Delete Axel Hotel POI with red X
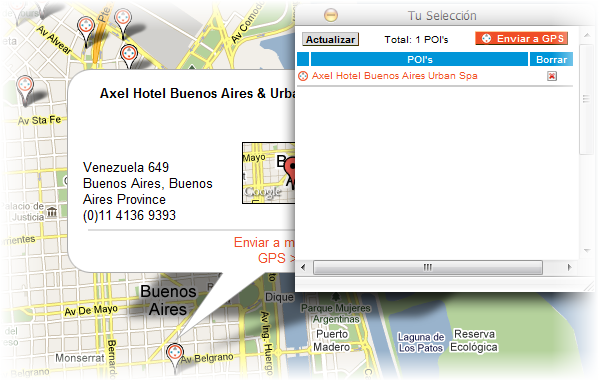The width and height of the screenshot is (599, 381). point(551,76)
